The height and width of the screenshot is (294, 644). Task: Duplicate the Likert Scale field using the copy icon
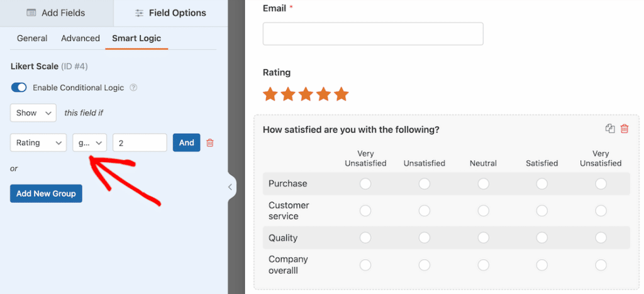(609, 129)
